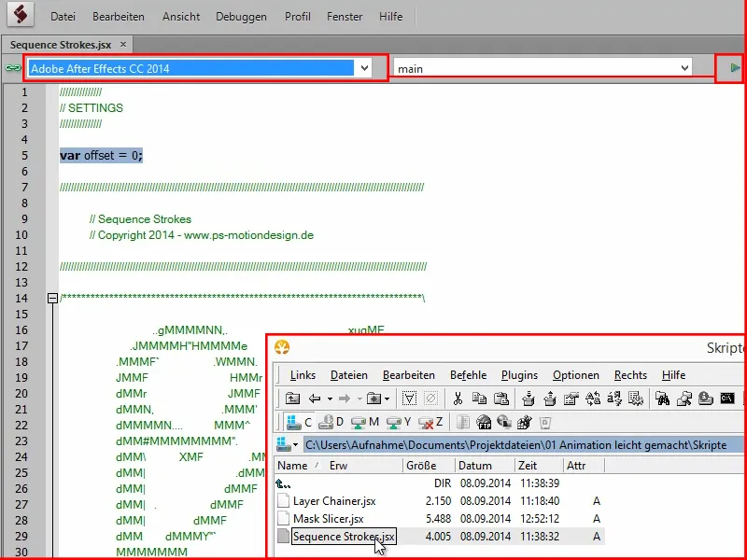Click the paste clipboard icon
747x560 pixels.
coord(500,399)
